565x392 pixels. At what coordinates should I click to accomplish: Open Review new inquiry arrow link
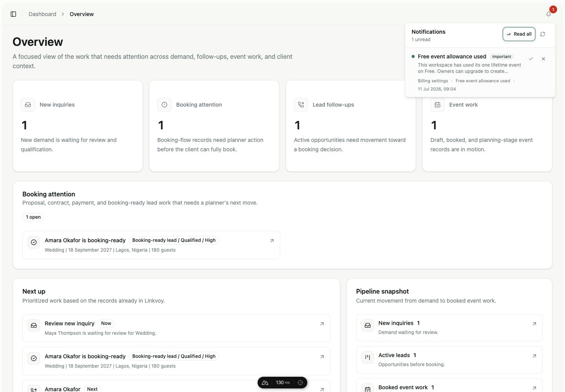pos(322,324)
